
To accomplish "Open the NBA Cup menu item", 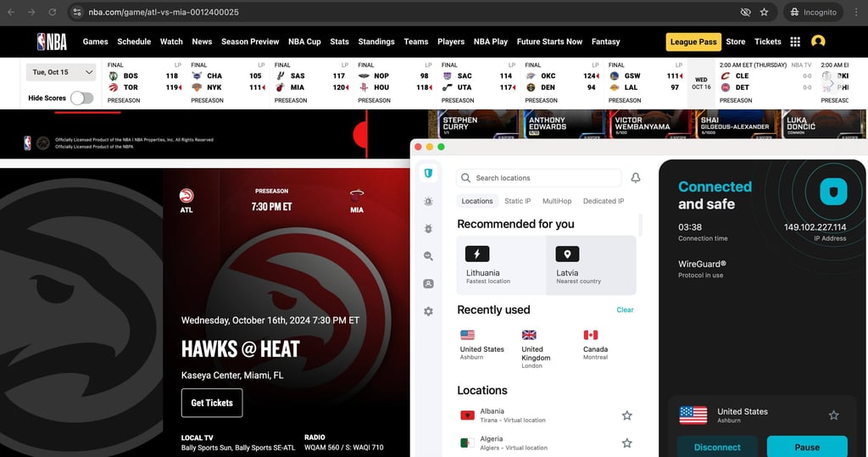I will [x=304, y=42].
